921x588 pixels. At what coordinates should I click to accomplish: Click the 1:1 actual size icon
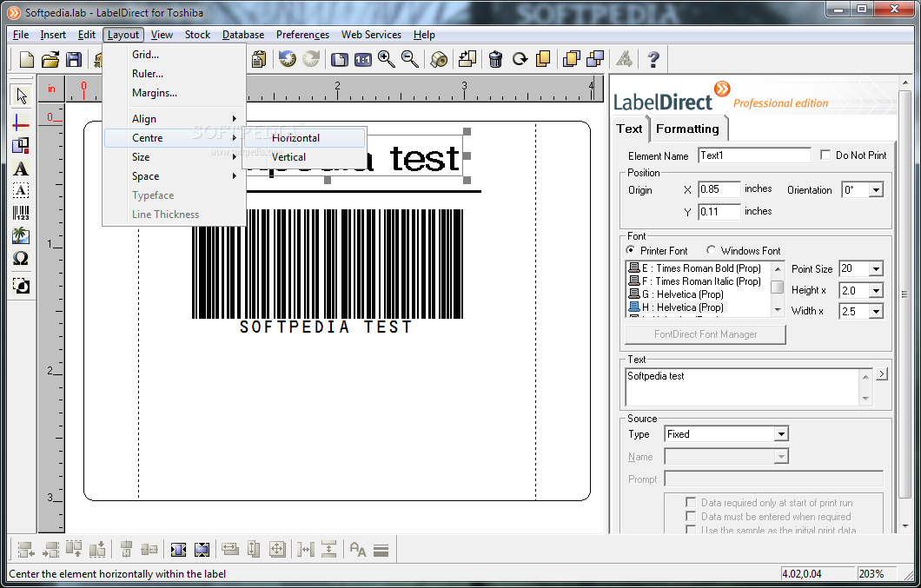click(363, 59)
